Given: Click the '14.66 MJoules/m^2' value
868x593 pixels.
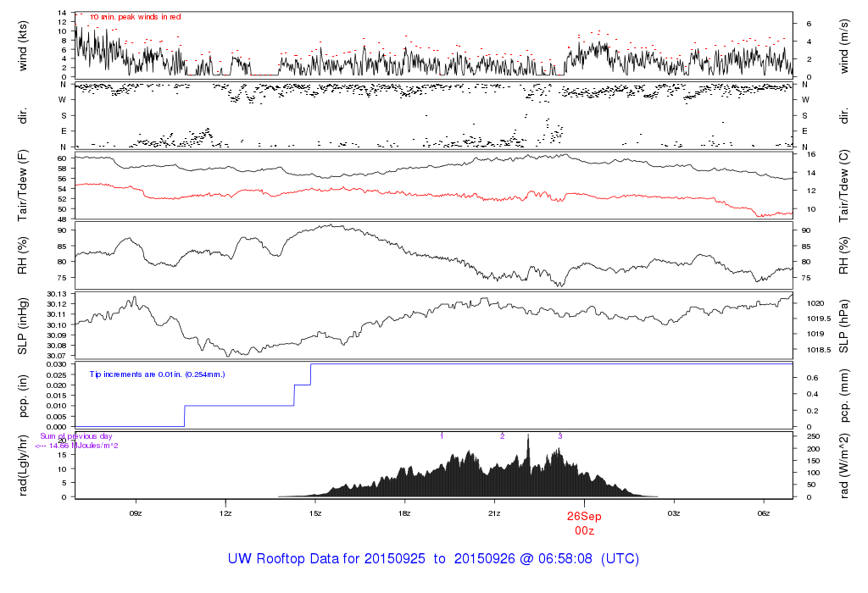Looking at the screenshot, I should pos(84,446).
